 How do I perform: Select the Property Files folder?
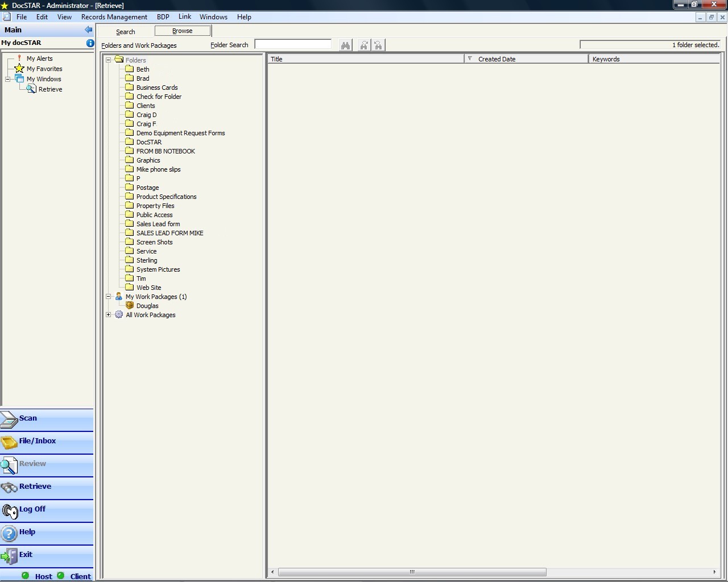coord(155,206)
